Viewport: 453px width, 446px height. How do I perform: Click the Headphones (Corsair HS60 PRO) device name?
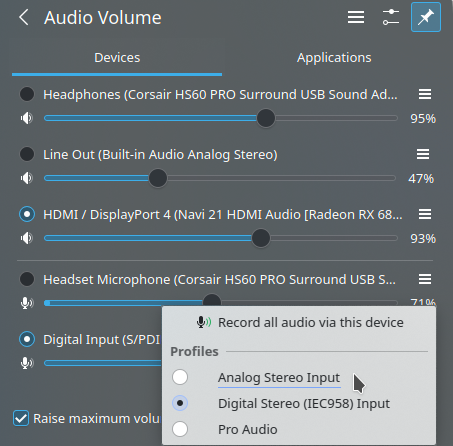pyautogui.click(x=220, y=95)
